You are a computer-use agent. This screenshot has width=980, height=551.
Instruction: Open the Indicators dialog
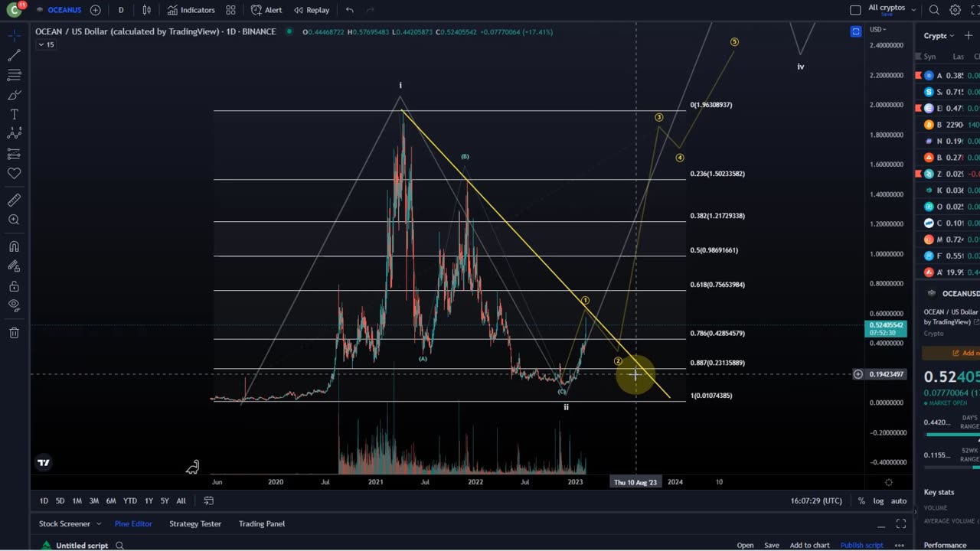(191, 10)
